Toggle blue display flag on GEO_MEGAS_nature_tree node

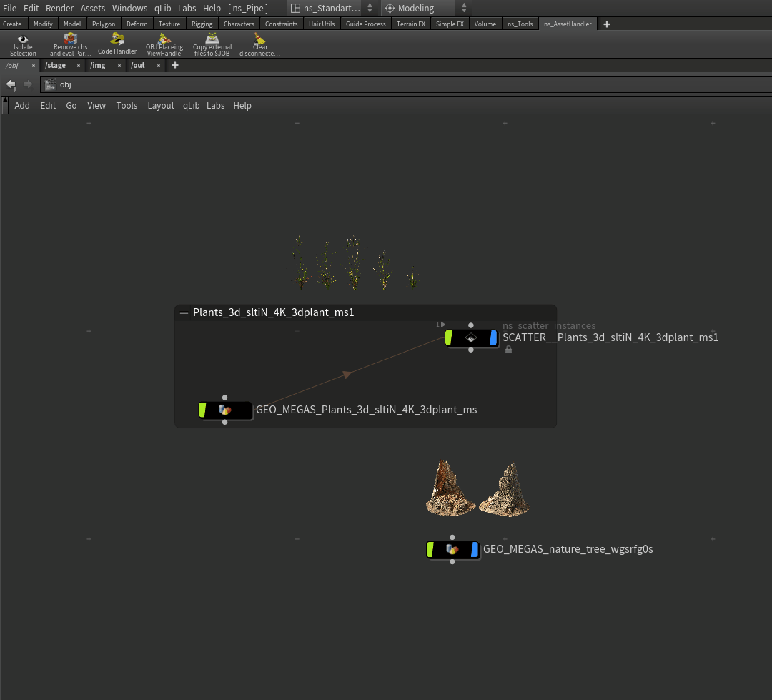pos(475,550)
